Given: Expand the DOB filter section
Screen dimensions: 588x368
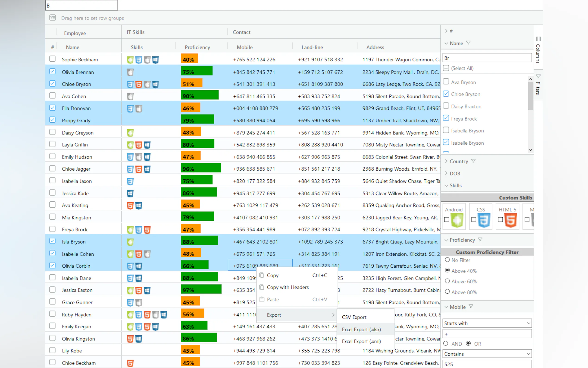Looking at the screenshot, I should [x=446, y=173].
